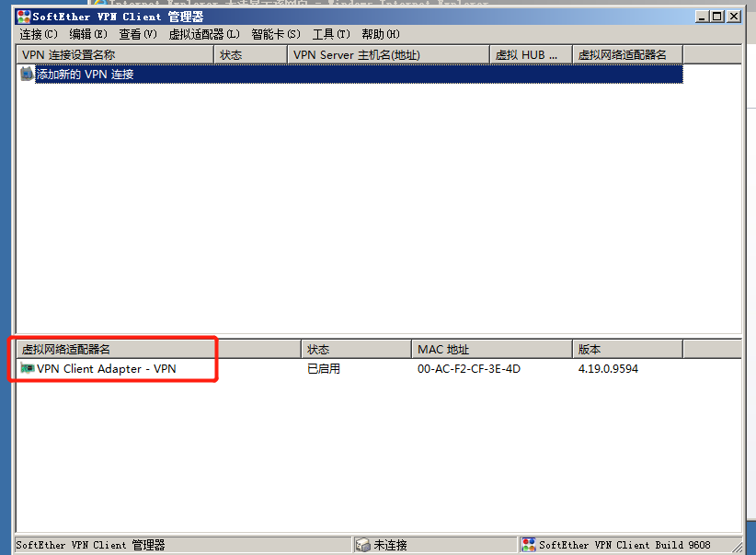Select the VPN Client Adapter - VPN row
This screenshot has height=555, width=756.
[106, 369]
